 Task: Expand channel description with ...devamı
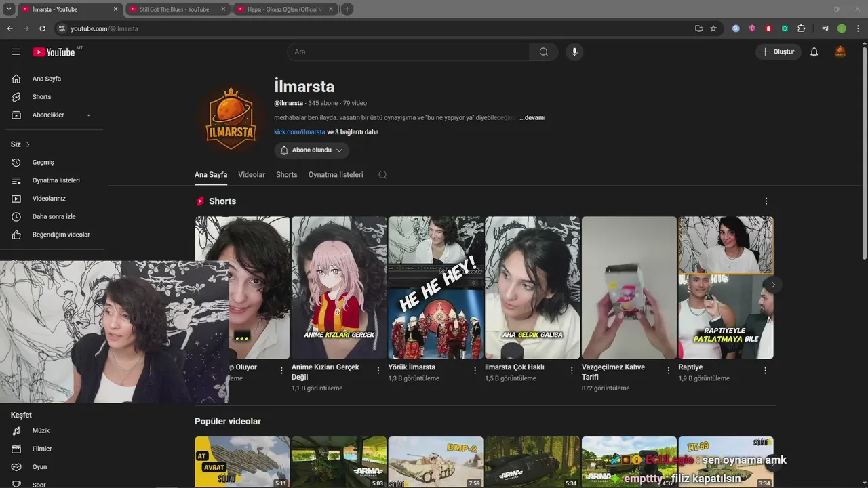(x=532, y=118)
